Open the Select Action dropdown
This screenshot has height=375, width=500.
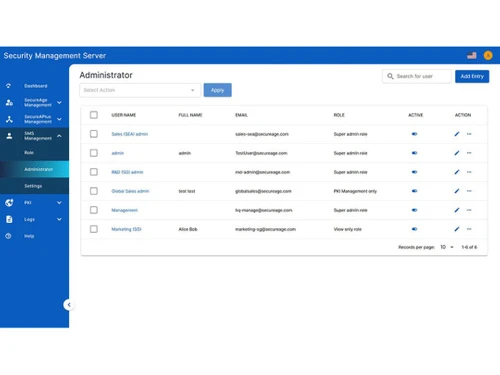(x=140, y=90)
